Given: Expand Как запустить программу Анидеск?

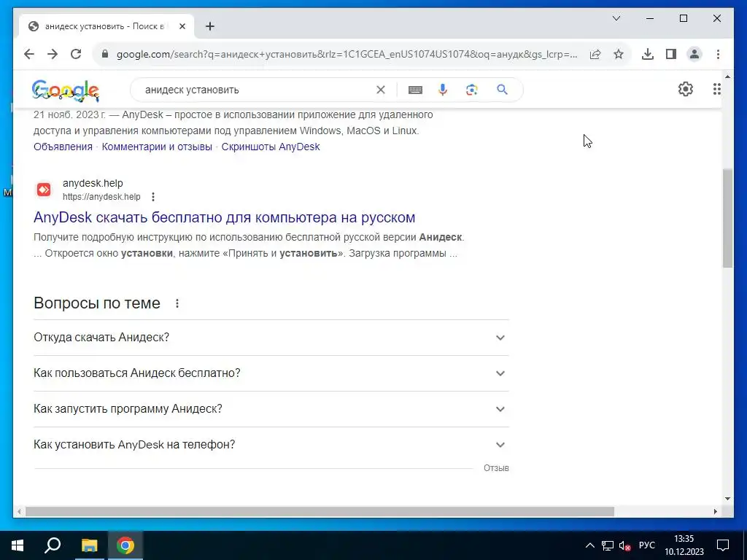Looking at the screenshot, I should (x=271, y=409).
